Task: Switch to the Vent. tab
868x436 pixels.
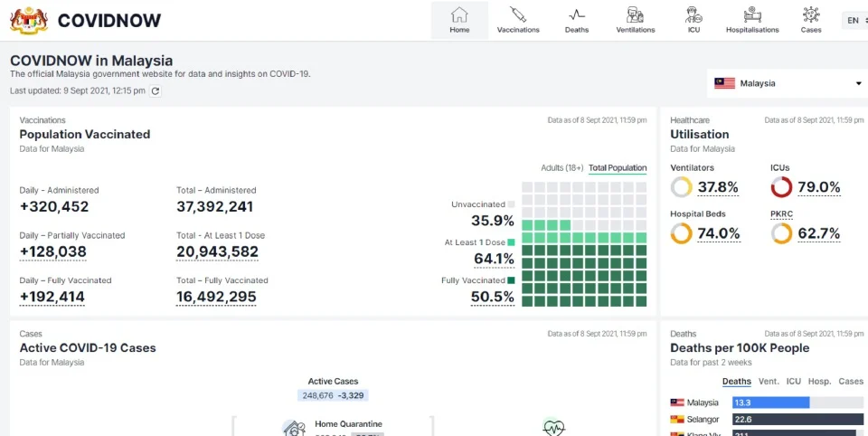Action: [769, 381]
